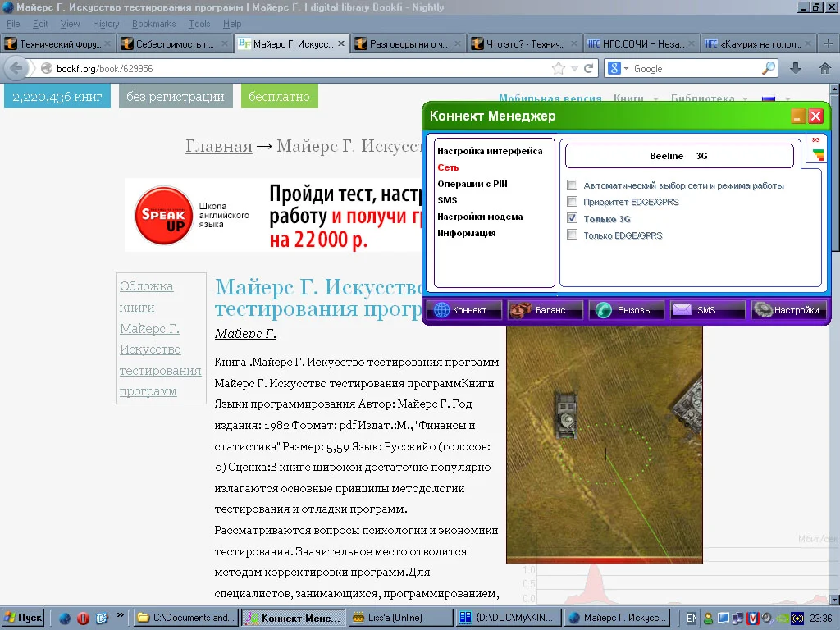This screenshot has height=630, width=840.
Task: Expand URL bar history dropdown arrow
Action: (574, 69)
